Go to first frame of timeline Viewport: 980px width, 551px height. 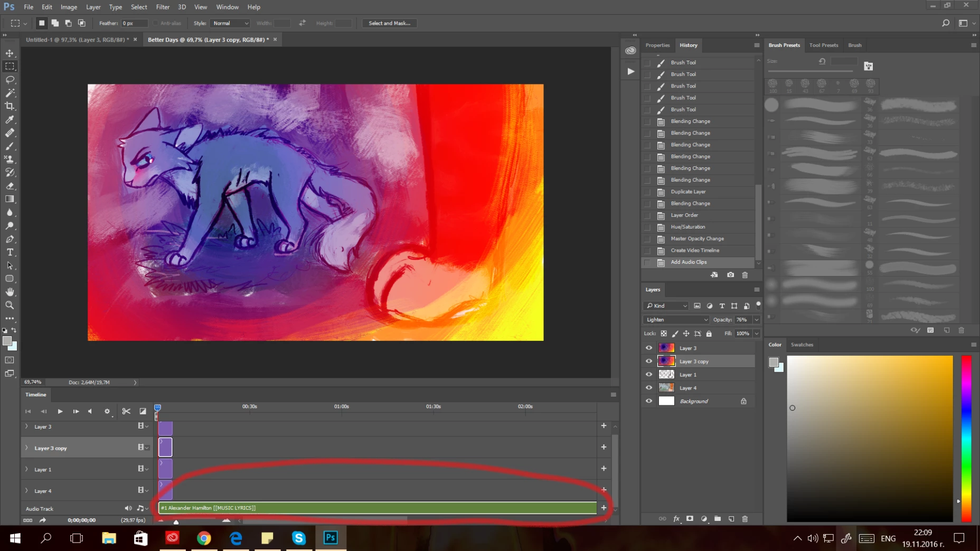[28, 411]
